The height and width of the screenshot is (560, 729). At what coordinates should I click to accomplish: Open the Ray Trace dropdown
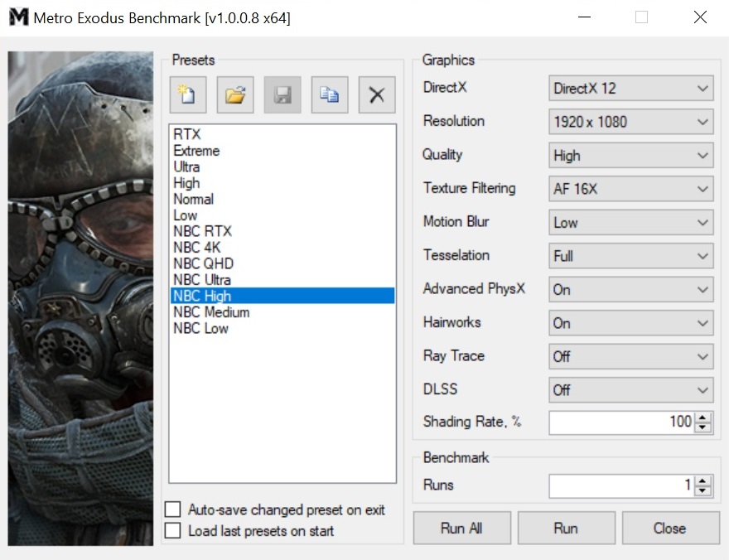[x=631, y=356]
